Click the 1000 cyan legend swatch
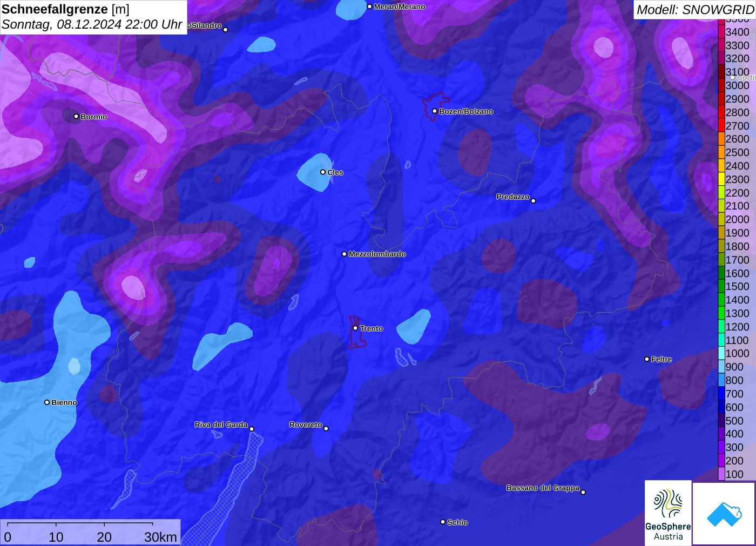Viewport: 756px width, 546px height. click(721, 353)
